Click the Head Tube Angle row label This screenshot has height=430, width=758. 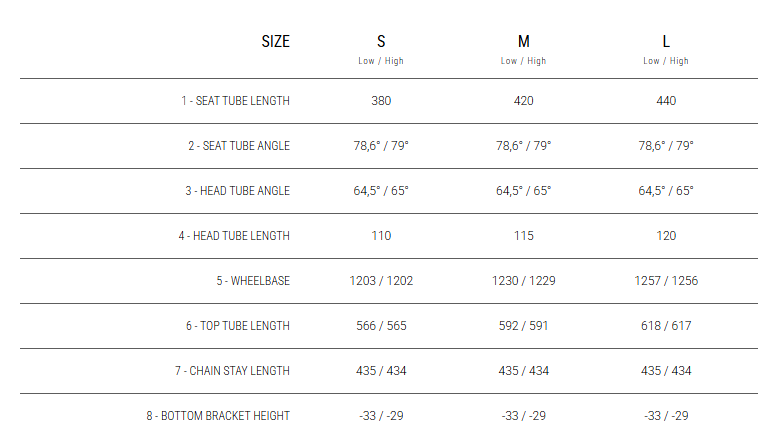coord(237,191)
